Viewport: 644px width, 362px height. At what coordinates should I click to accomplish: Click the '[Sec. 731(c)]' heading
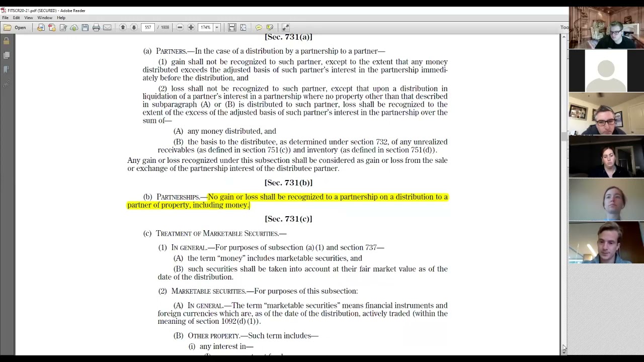tap(288, 219)
